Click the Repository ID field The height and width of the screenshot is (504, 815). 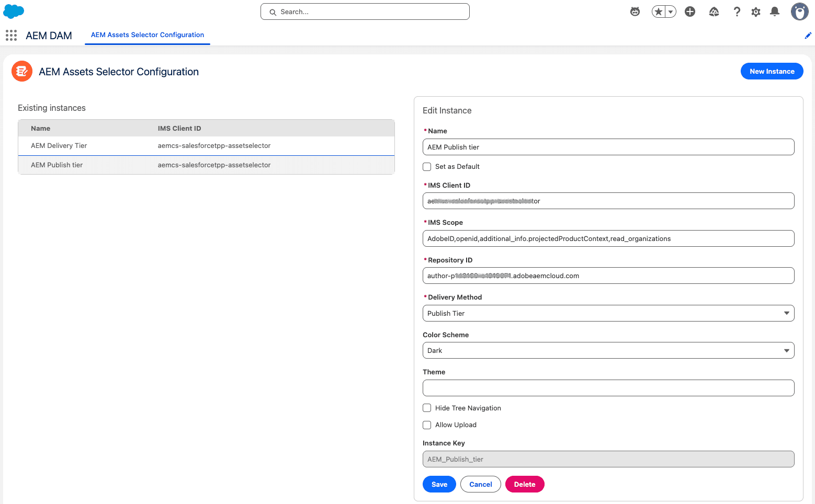[608, 276]
